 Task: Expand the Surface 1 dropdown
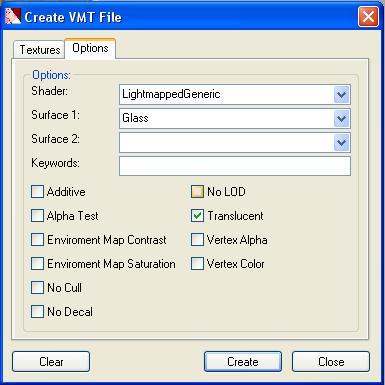(x=341, y=118)
